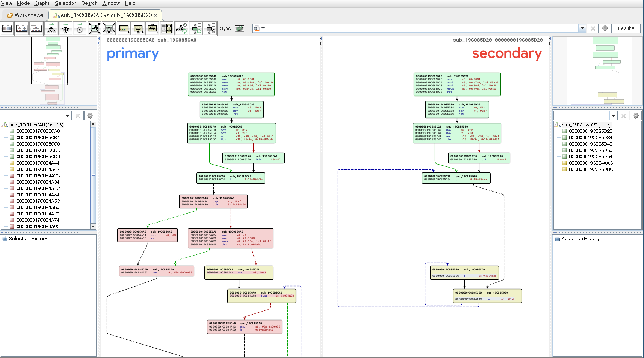Image resolution: width=644 pixels, height=358 pixels.
Task: Click the zoom-to-selected-nodes toolbar icon
Action: coord(109,28)
